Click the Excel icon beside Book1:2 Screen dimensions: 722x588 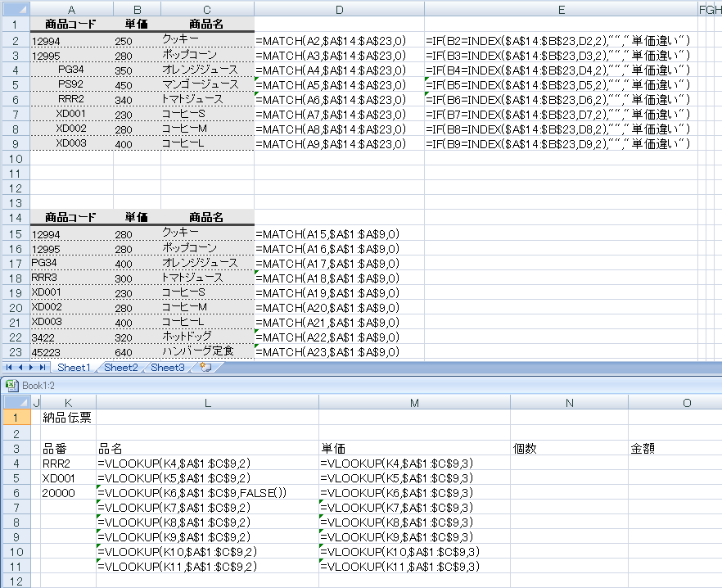(11, 384)
